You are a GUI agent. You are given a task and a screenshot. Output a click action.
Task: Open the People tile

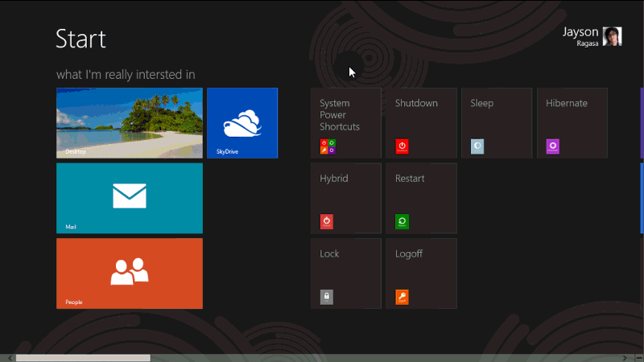click(x=130, y=274)
